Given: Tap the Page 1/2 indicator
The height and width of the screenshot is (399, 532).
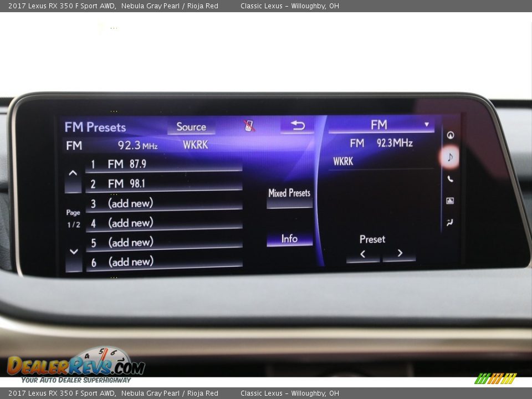Looking at the screenshot, I should tap(73, 218).
